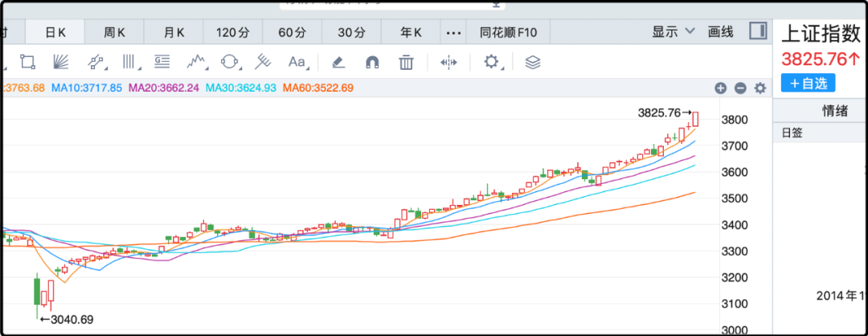Click the eraser tool icon

[338, 62]
